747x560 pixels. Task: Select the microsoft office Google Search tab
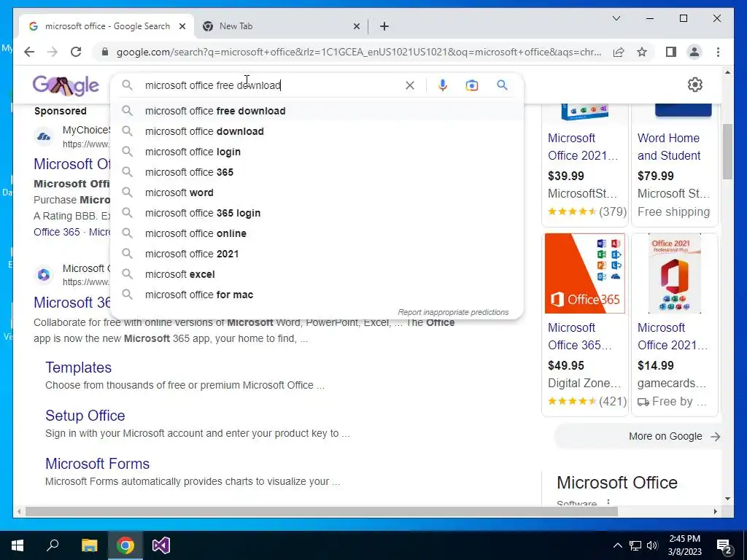(x=107, y=27)
